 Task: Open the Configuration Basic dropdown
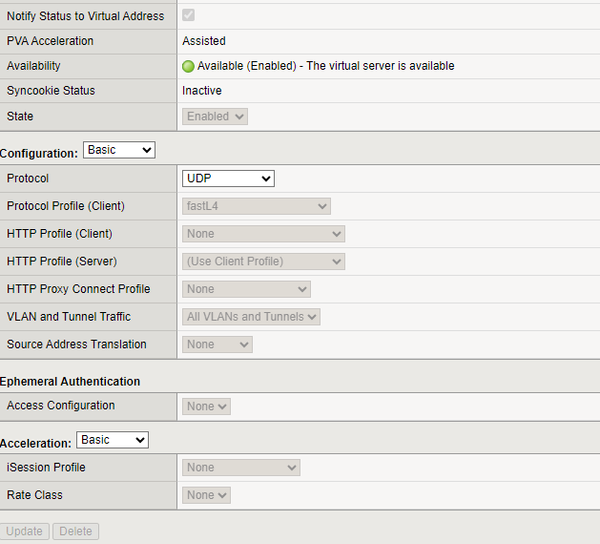pos(119,150)
